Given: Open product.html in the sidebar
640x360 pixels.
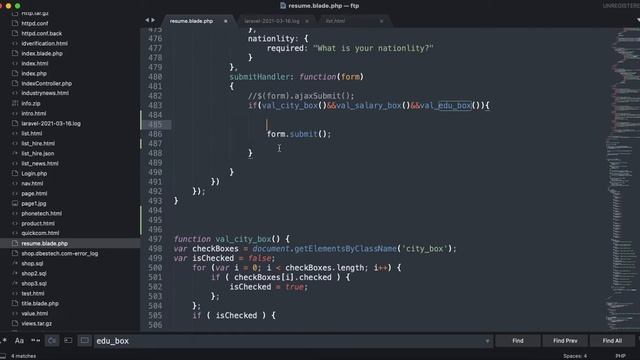Looking at the screenshot, I should click(x=38, y=223).
